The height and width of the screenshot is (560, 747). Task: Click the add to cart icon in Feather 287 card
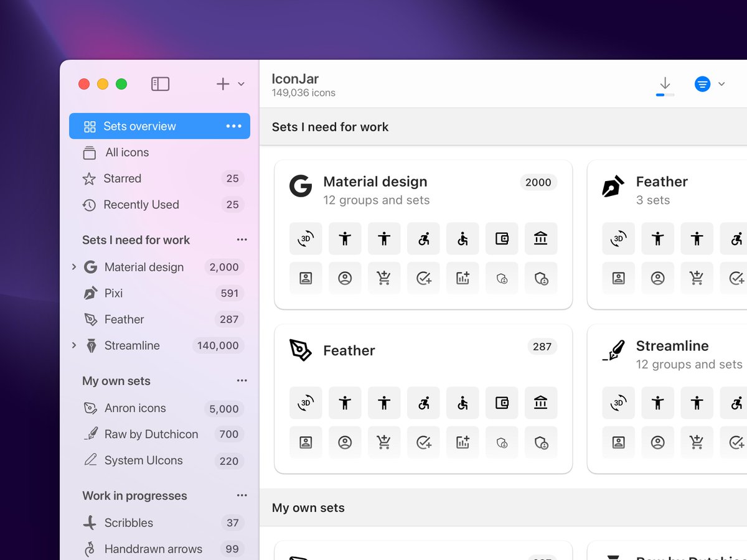[x=384, y=442]
